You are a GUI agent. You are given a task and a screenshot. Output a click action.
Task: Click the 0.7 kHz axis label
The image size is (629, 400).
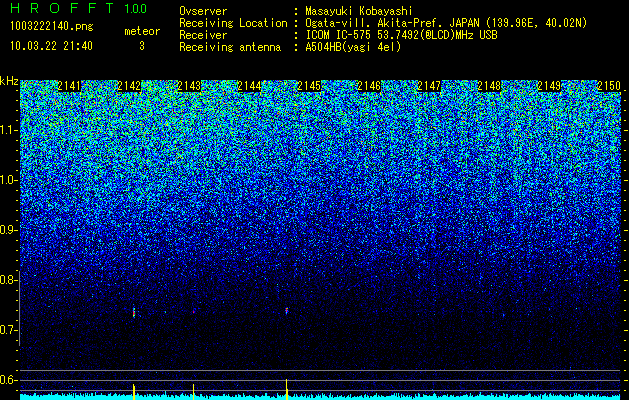click(9, 330)
